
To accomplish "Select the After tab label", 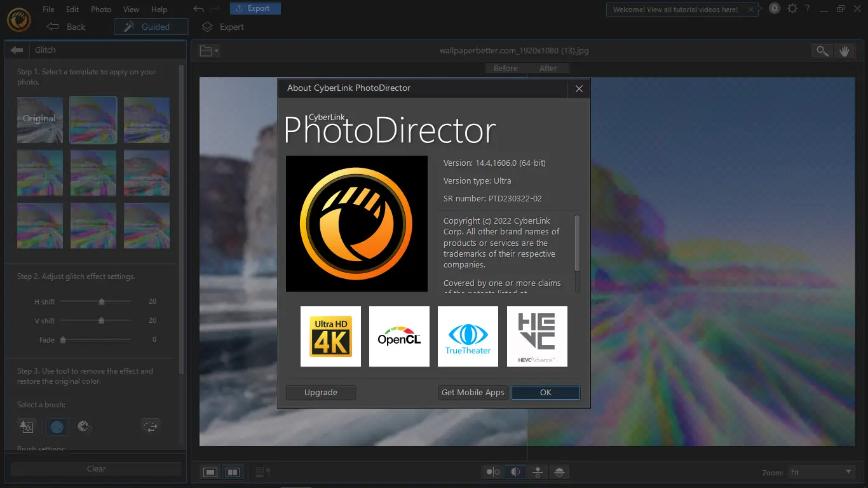I will tap(548, 68).
